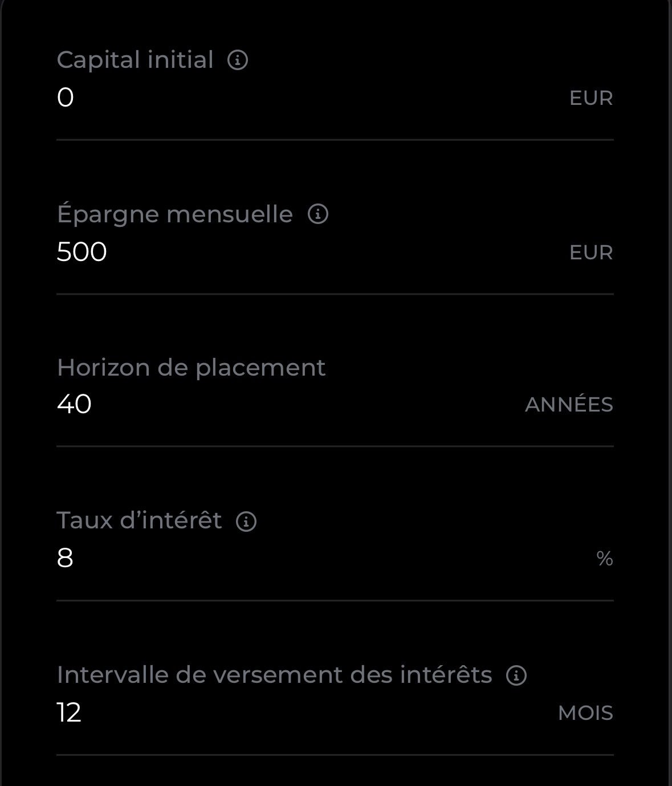
Task: Select the Horizon de placement label
Action: pyautogui.click(x=191, y=368)
